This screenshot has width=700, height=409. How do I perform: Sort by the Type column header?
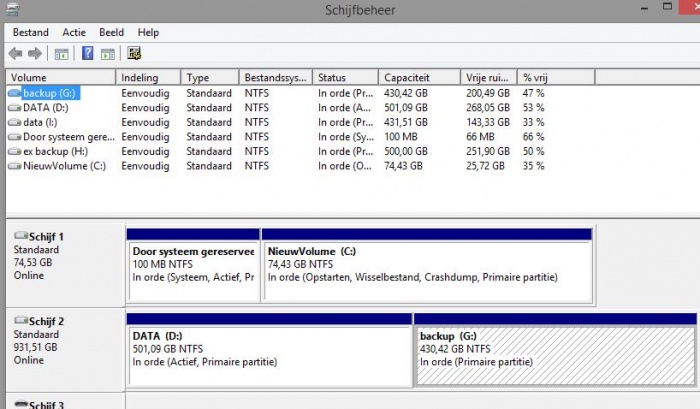tap(210, 77)
